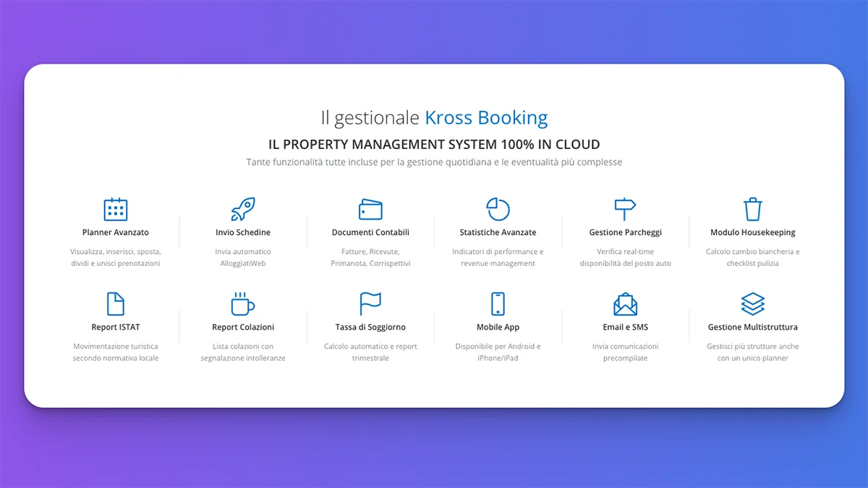Open the Statistiche Avanzate title
The height and width of the screenshot is (488, 868).
(498, 233)
